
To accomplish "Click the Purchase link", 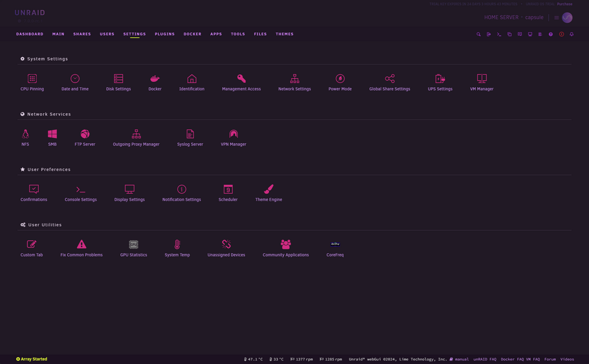I will (564, 4).
